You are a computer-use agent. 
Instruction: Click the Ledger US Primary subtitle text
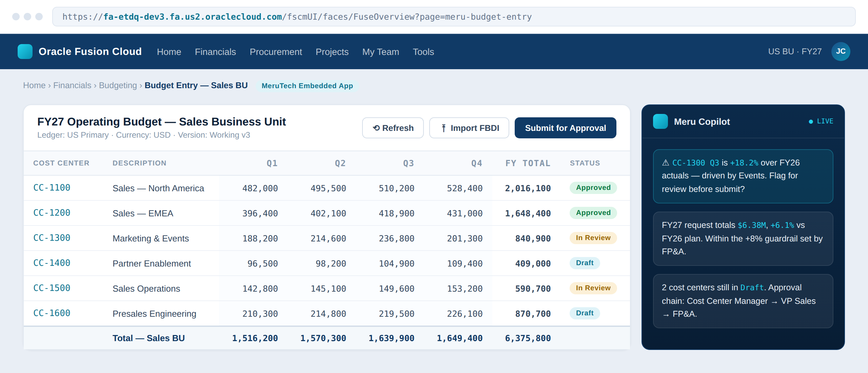click(143, 135)
